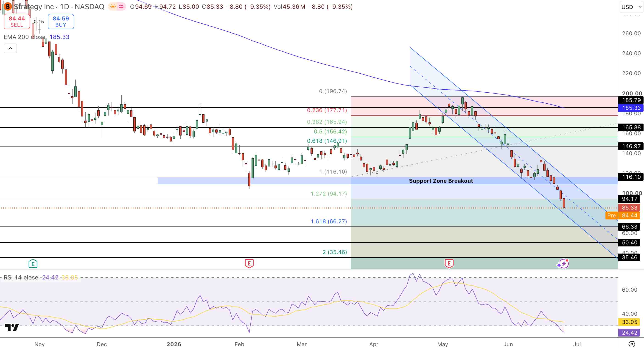Click the Vol 45.36 M readout
Screen dimensions: 644x348
coord(289,7)
